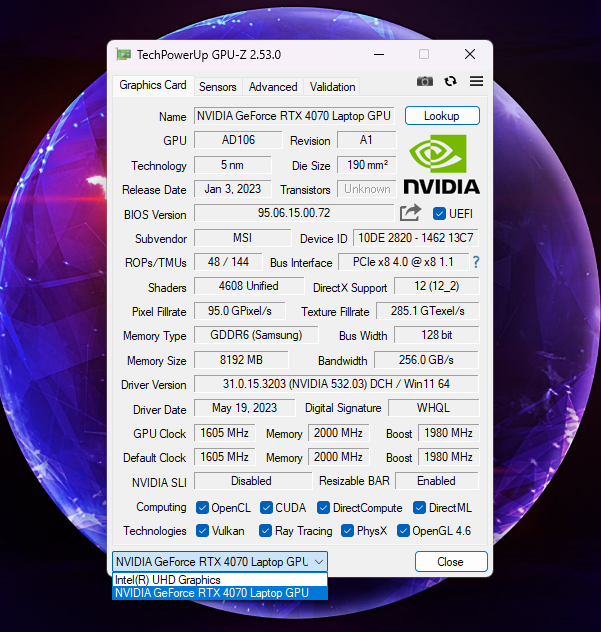Open the hamburger menu icon

coord(476,81)
